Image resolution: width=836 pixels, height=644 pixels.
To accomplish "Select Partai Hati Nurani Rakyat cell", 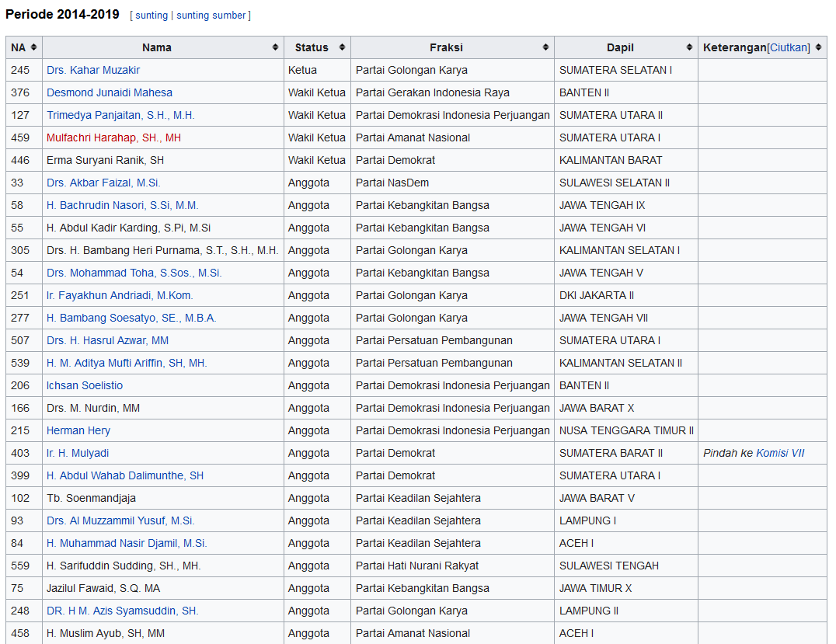I will [x=453, y=566].
